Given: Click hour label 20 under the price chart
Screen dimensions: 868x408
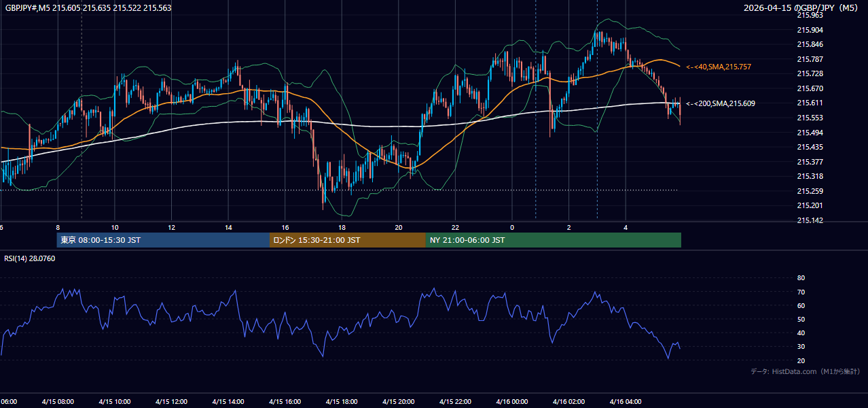Looking at the screenshot, I should [399, 227].
